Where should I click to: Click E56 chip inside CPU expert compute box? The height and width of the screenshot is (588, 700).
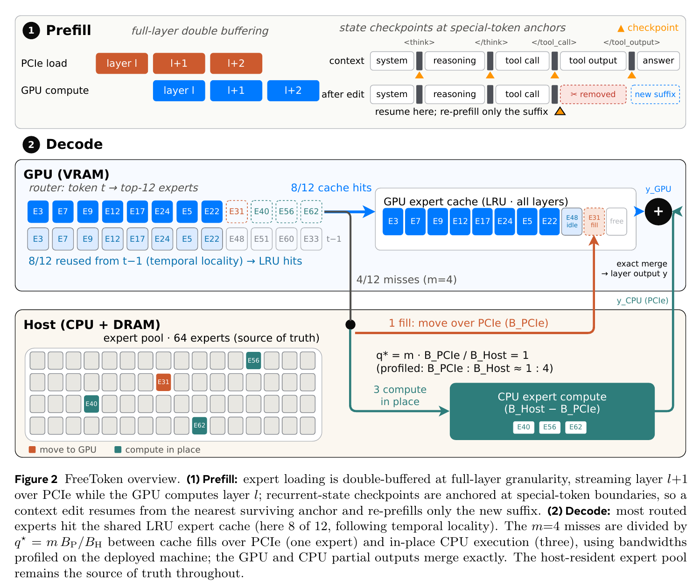click(x=549, y=427)
